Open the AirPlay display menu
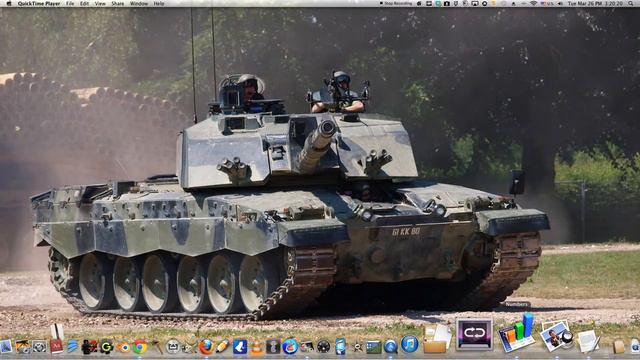 tap(475, 3)
